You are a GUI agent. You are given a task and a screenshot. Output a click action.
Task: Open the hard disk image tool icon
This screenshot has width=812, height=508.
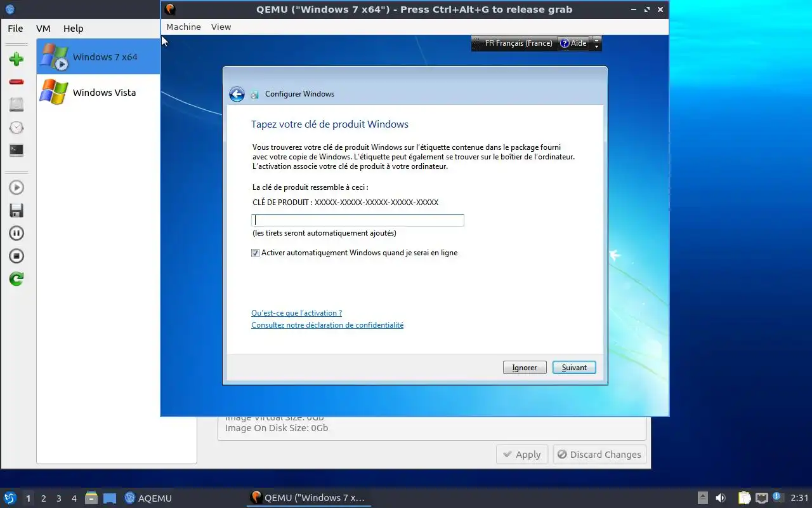pyautogui.click(x=16, y=105)
